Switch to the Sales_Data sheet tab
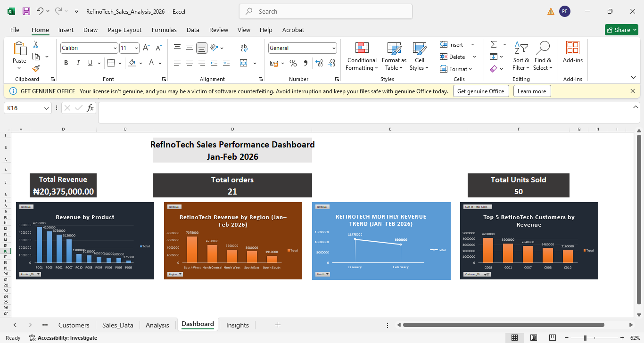Viewport: 644px width, 343px height. 117,325
